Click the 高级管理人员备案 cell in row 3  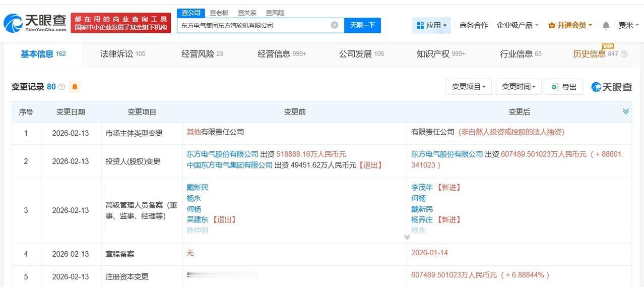click(x=142, y=210)
